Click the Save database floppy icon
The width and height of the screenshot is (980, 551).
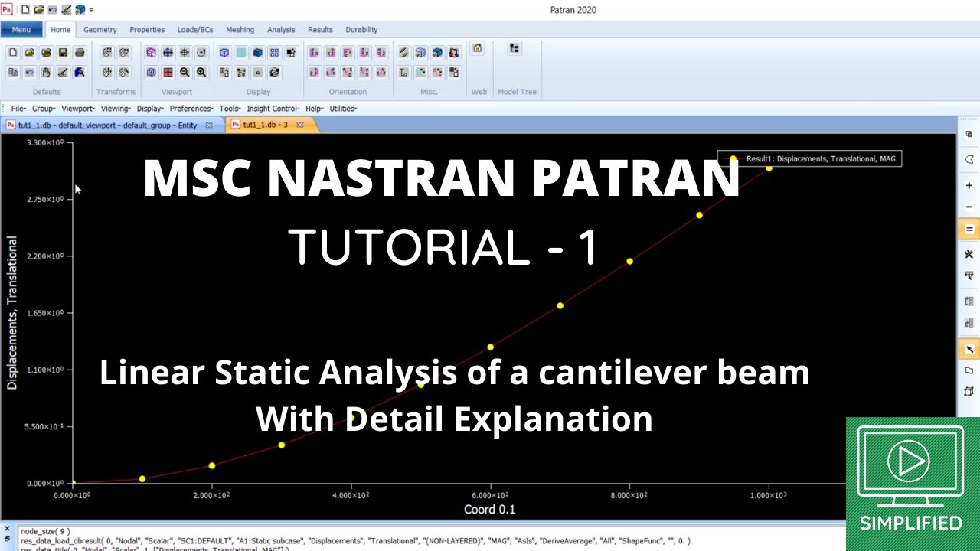coord(63,53)
